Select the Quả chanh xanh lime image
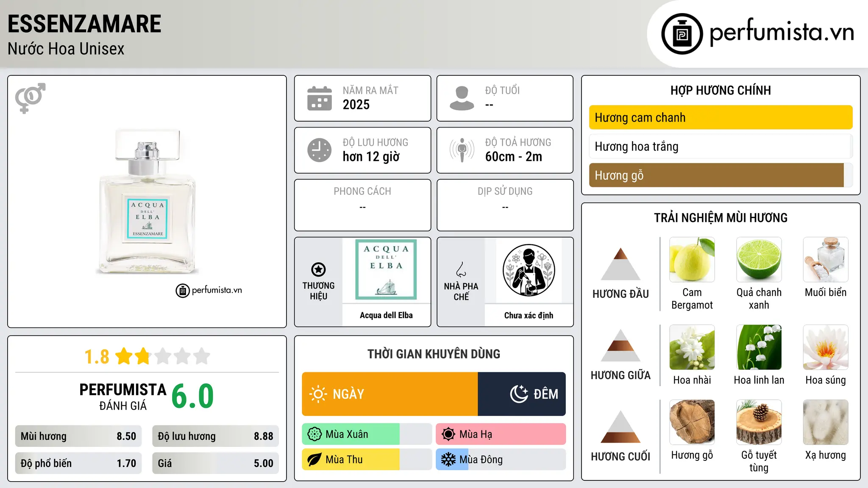 (x=759, y=260)
